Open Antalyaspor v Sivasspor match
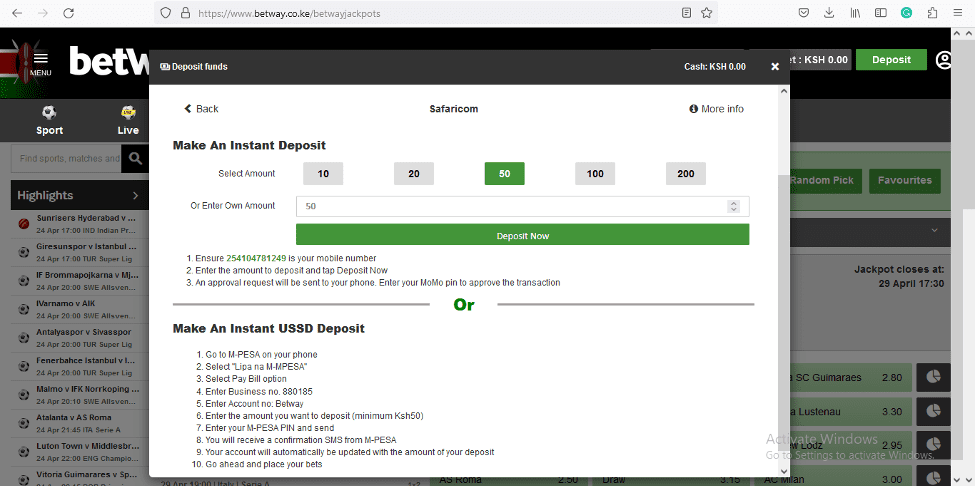 point(80,338)
